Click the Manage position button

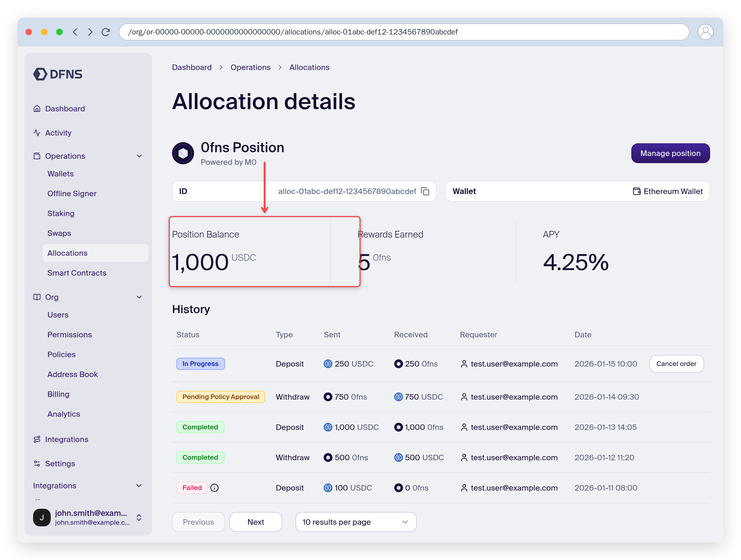(x=670, y=153)
